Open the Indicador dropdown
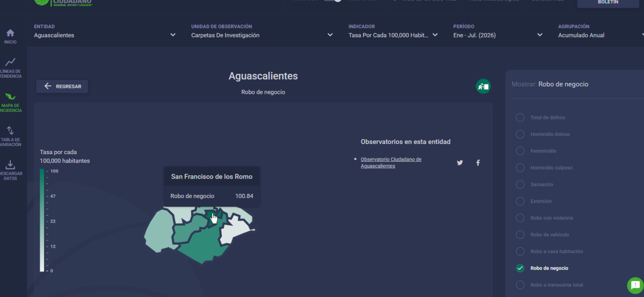Image resolution: width=644 pixels, height=297 pixels. click(x=393, y=31)
